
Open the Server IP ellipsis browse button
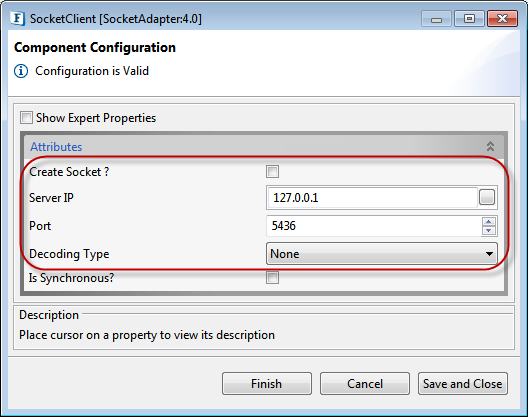pyautogui.click(x=487, y=197)
